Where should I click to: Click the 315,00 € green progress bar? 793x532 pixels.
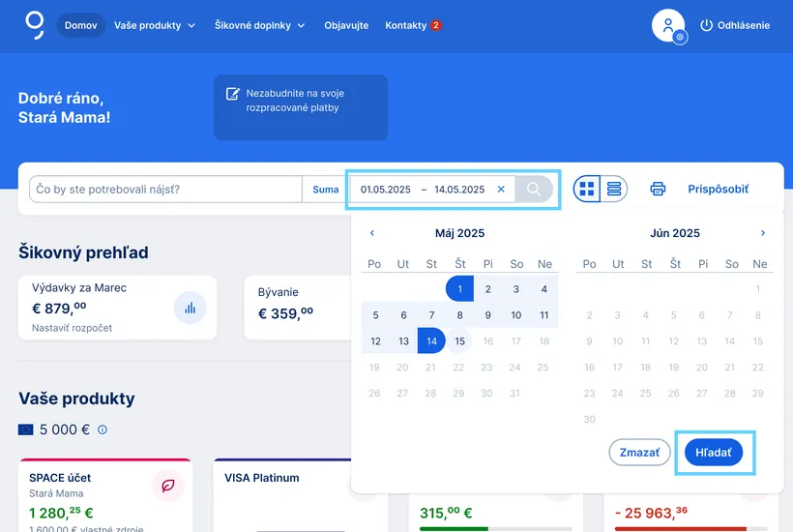[x=495, y=529]
